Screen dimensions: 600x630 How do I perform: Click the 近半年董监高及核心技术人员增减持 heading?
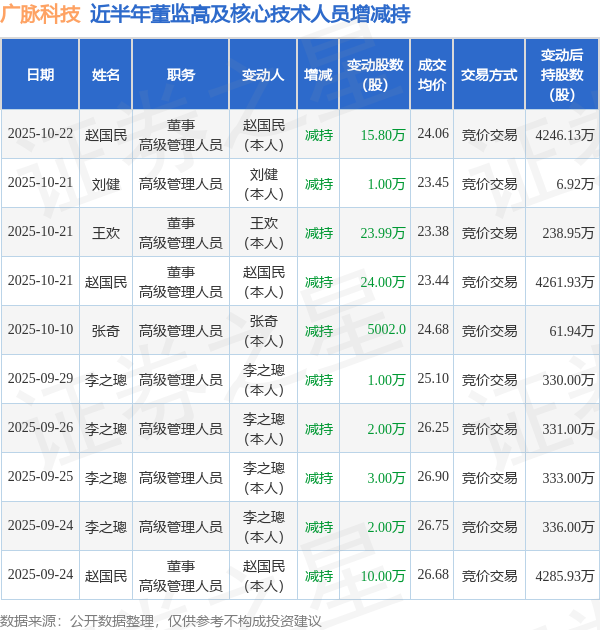(250, 14)
